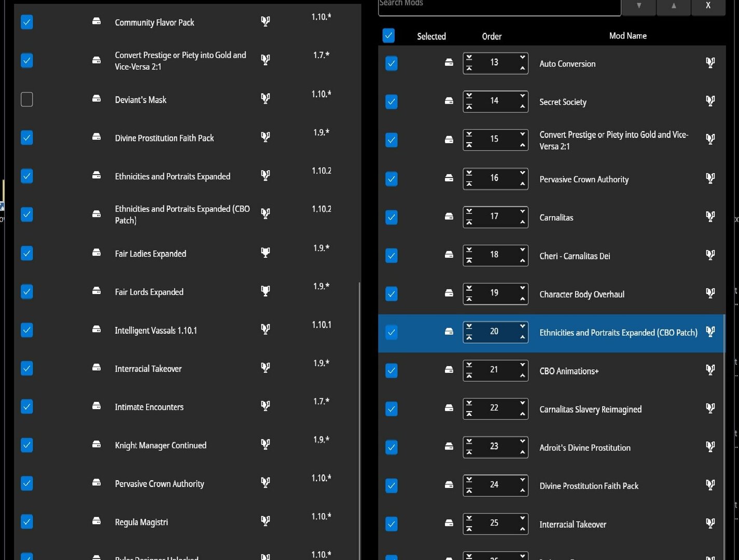Screen dimensions: 739x560
Task: Click the drive icon beside Deviant's Mask
Action: (96, 98)
